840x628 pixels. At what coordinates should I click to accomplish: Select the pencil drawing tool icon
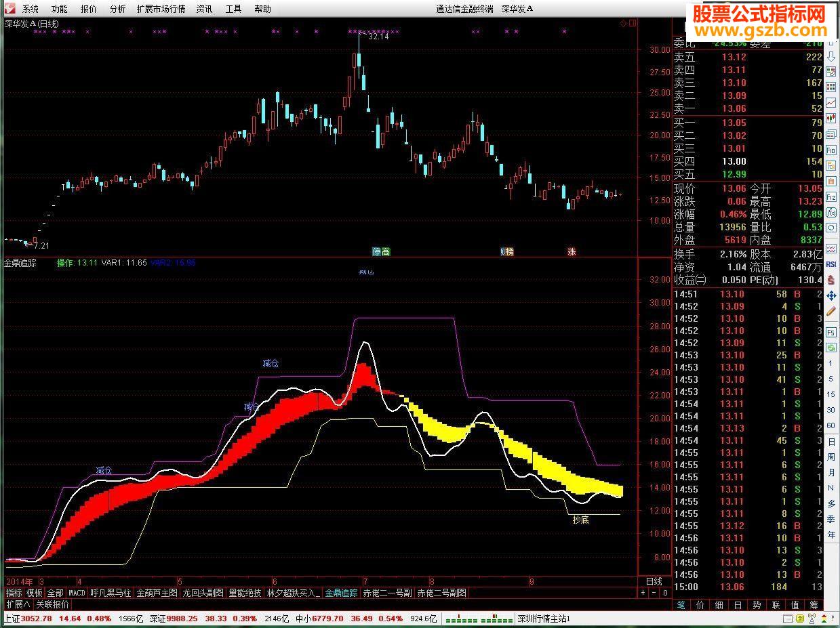[x=831, y=311]
